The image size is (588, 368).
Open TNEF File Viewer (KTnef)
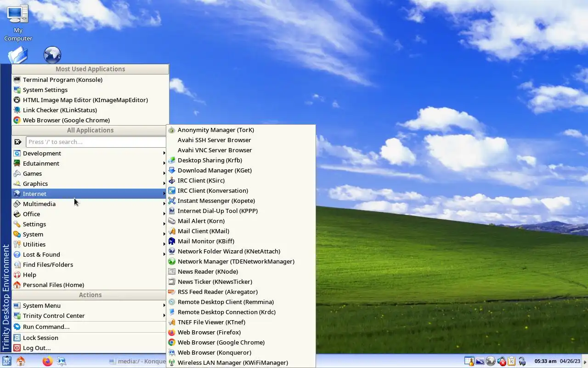pyautogui.click(x=241, y=322)
